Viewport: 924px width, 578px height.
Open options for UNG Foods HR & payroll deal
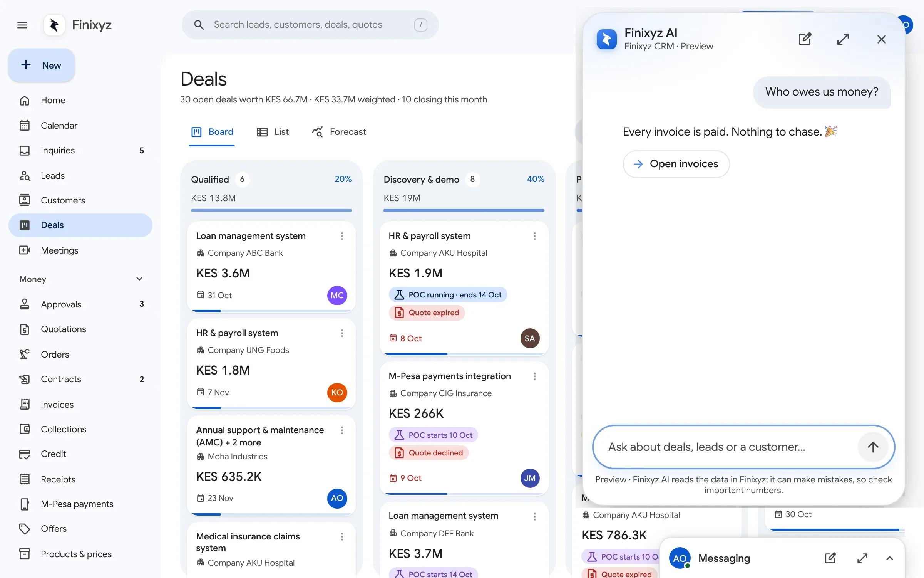[x=342, y=333]
